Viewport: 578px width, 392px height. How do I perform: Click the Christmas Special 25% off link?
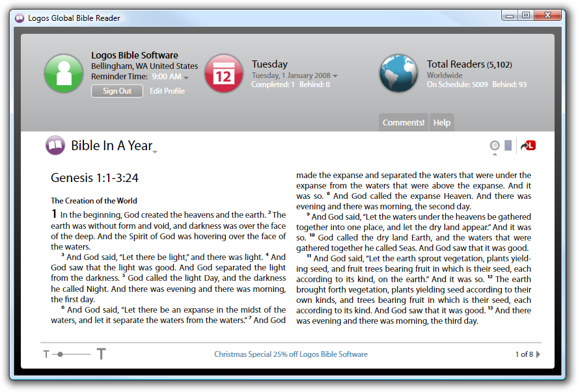point(291,354)
